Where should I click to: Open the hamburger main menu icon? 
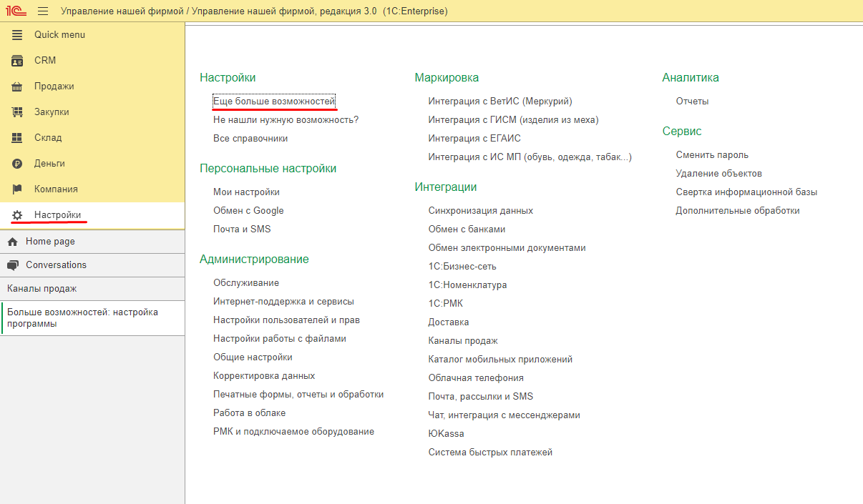click(x=43, y=11)
